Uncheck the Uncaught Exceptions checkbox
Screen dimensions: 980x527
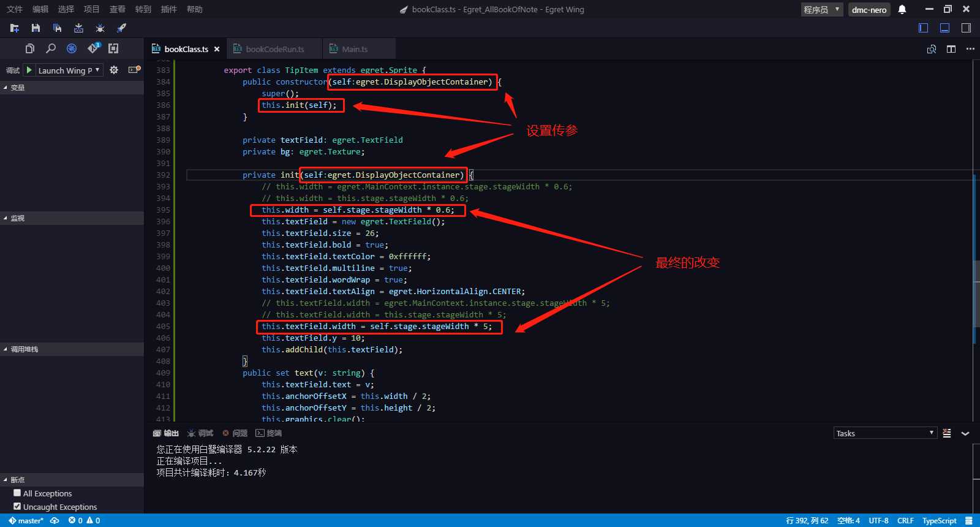(x=17, y=506)
